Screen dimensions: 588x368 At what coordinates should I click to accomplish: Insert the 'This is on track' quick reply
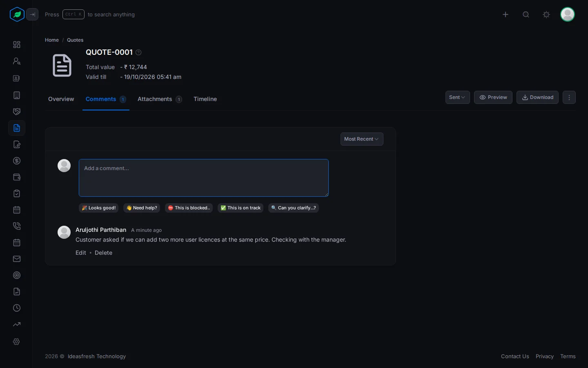click(x=241, y=208)
